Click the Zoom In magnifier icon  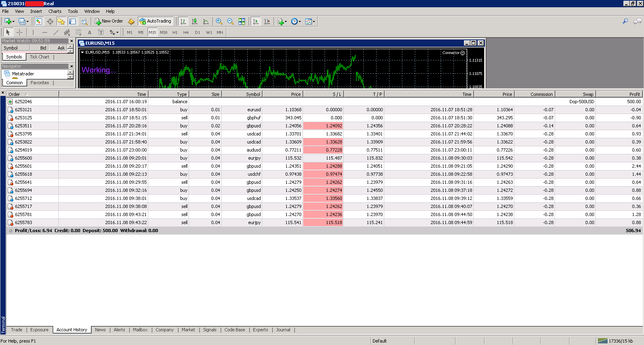click(219, 21)
